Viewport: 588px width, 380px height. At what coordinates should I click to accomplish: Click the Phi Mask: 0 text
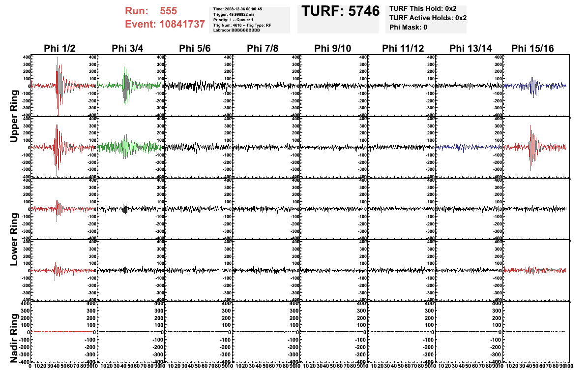408,27
